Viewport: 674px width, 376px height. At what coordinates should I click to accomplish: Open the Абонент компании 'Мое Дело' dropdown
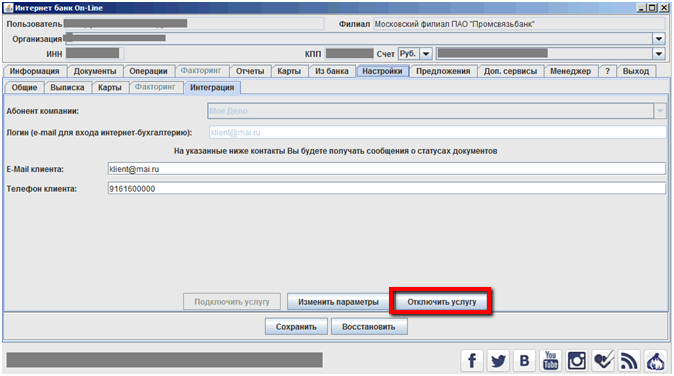point(436,111)
